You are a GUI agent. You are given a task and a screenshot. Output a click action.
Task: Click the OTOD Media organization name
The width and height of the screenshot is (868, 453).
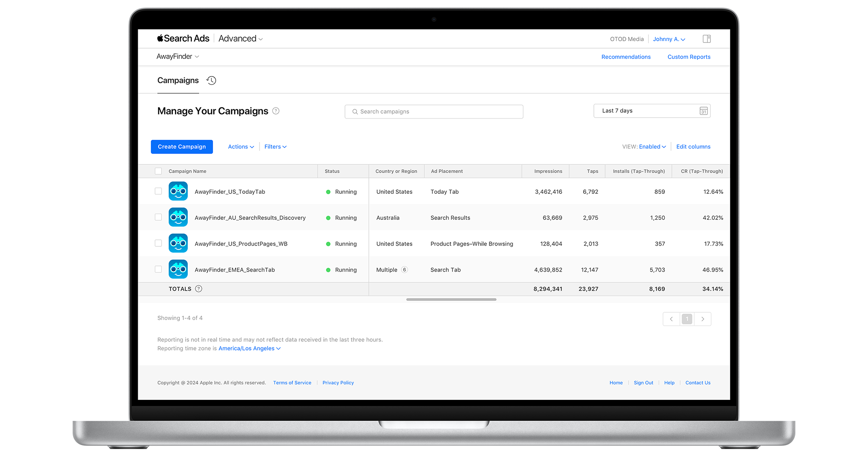(627, 39)
